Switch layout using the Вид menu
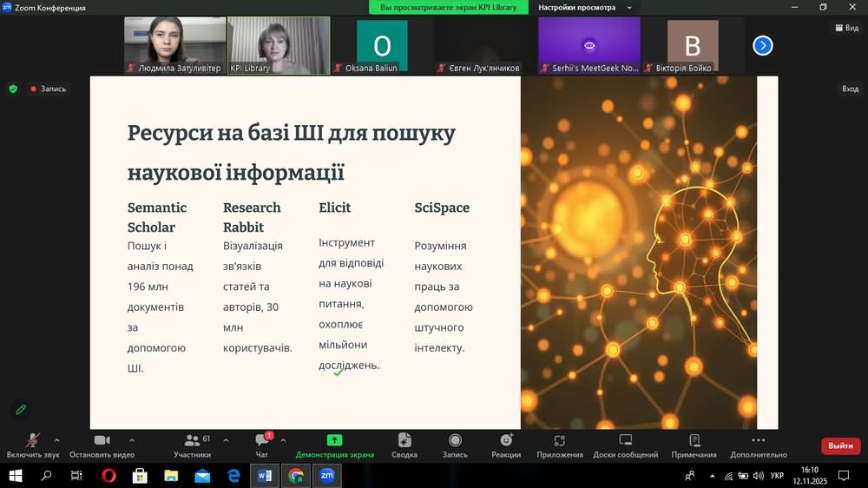The width and height of the screenshot is (868, 488). [x=846, y=28]
